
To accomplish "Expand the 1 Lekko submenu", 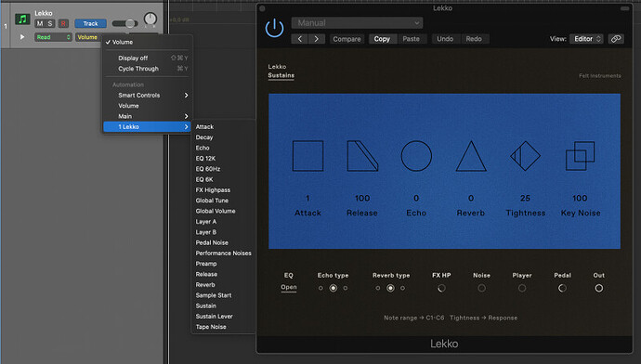I will pos(147,126).
